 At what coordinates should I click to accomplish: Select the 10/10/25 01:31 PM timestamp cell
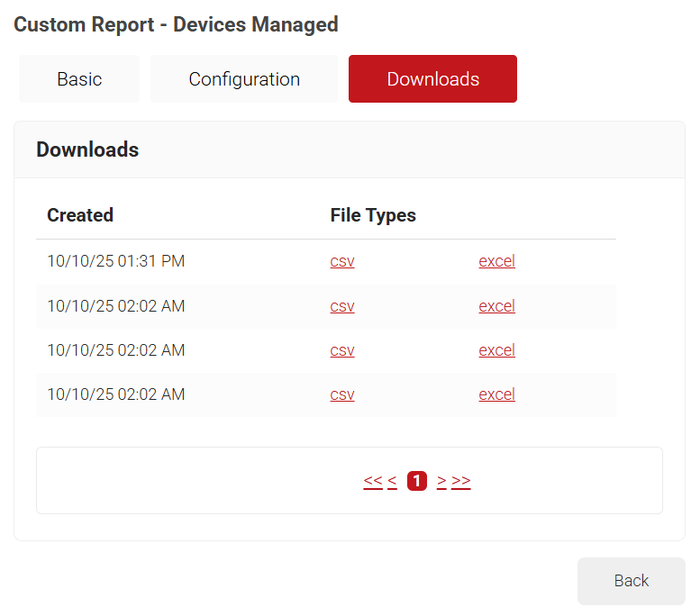115,262
